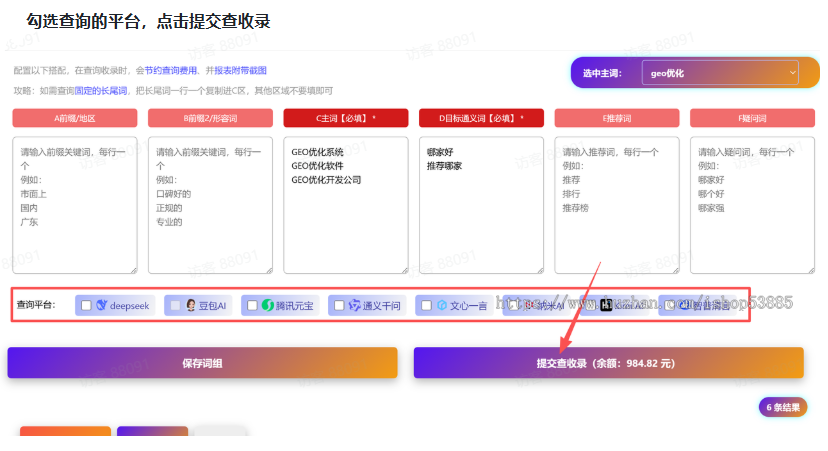Focus the B前缀2/形容词 keyword textarea
This screenshot has width=828, height=451.
pyautogui.click(x=210, y=205)
